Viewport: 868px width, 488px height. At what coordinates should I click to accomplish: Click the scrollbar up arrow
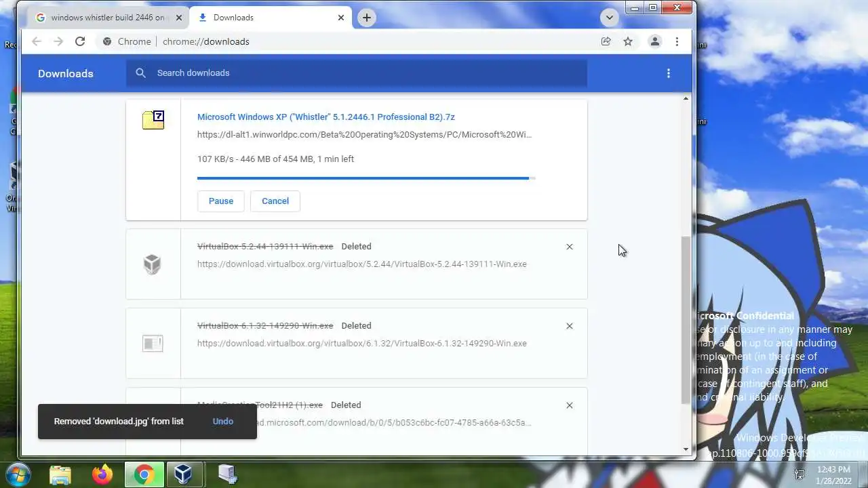(x=686, y=99)
